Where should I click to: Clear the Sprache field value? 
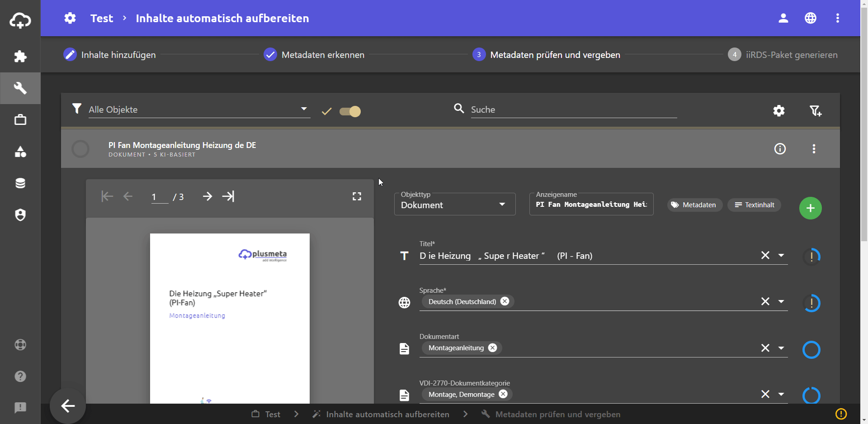(765, 301)
